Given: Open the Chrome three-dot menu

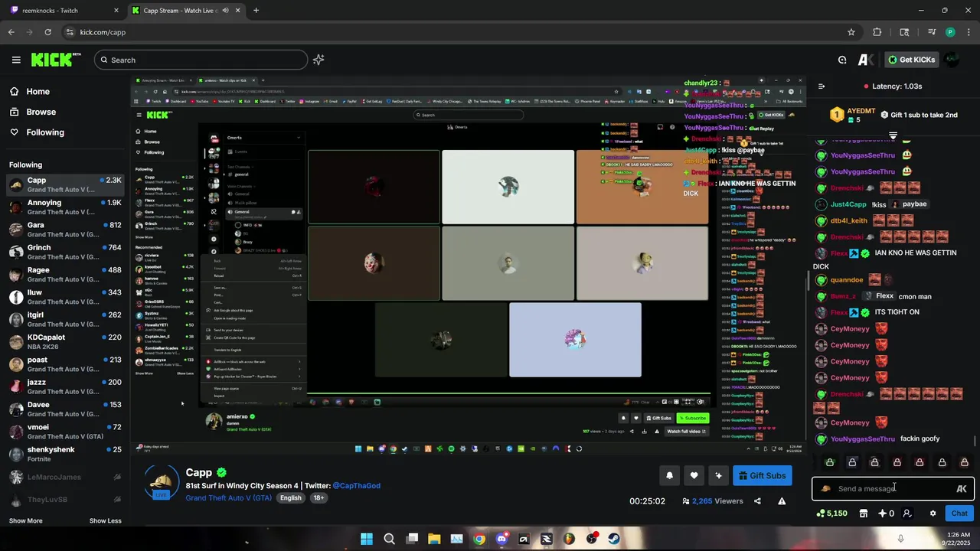Looking at the screenshot, I should (x=969, y=32).
